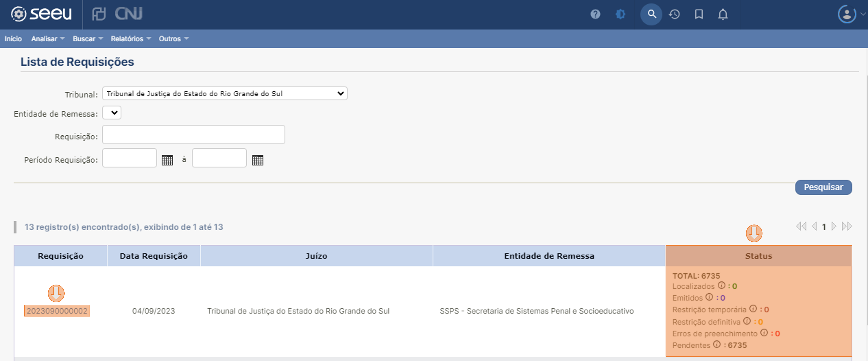
Task: Click the Juízo column header
Action: click(316, 256)
